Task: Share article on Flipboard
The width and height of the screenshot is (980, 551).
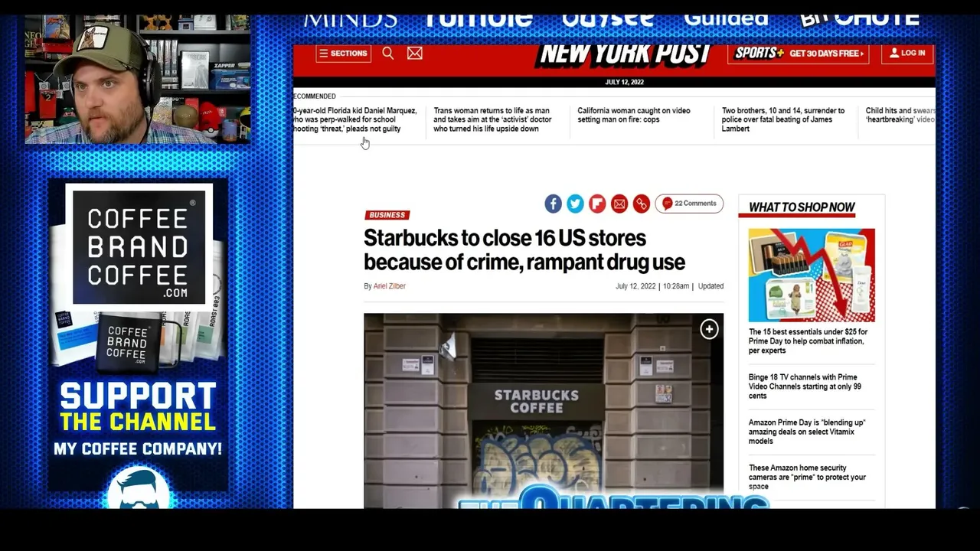Action: pos(597,204)
